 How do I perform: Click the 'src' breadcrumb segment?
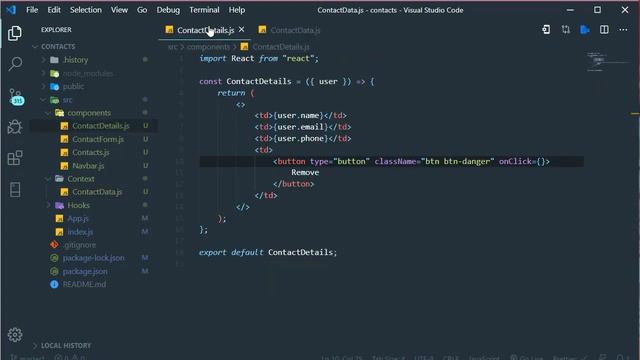pyautogui.click(x=173, y=47)
